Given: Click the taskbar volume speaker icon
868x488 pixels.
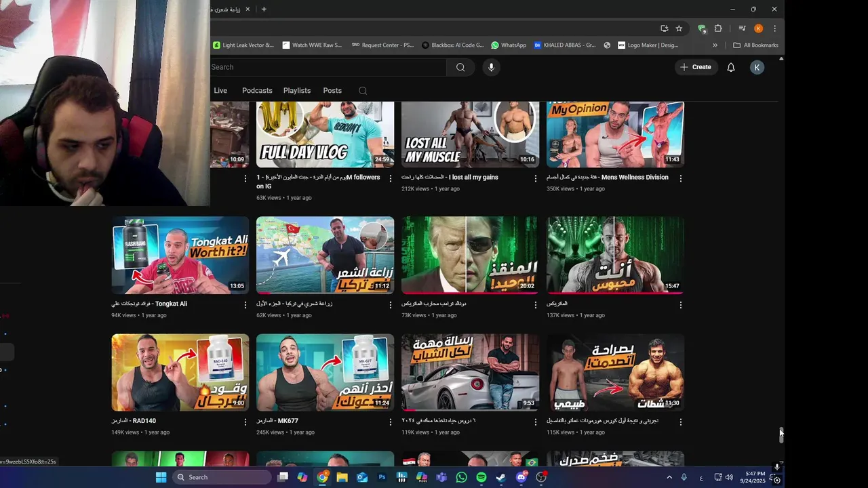Looking at the screenshot, I should point(729,477).
